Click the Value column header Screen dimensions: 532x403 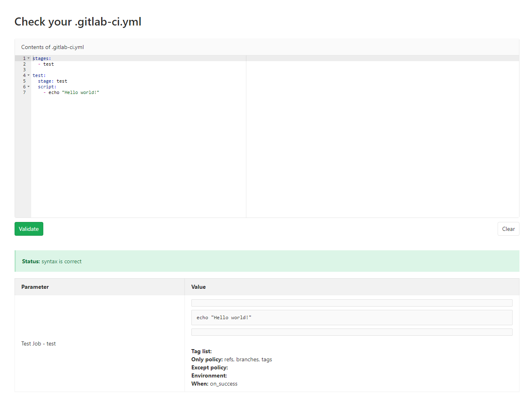(198, 286)
